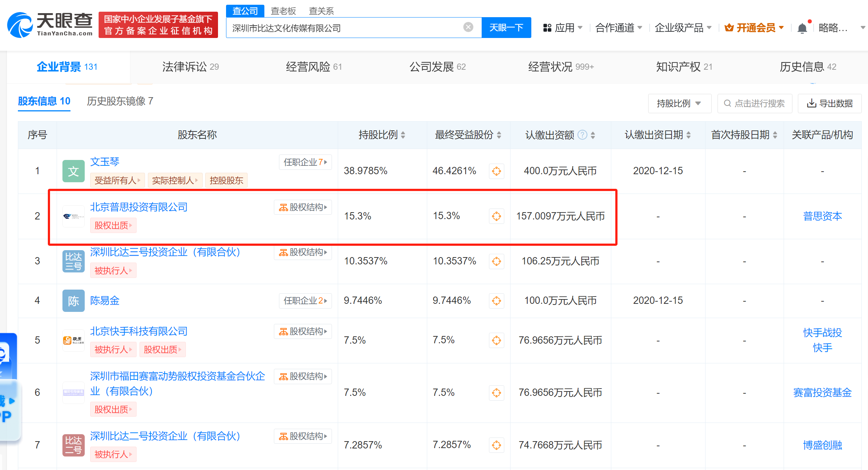Click the 比达三号 company logo

73,261
